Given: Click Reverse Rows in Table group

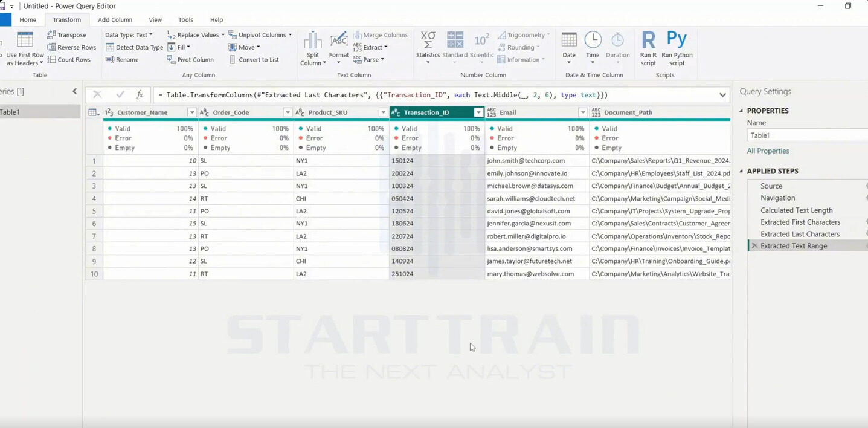Looking at the screenshot, I should tap(71, 47).
